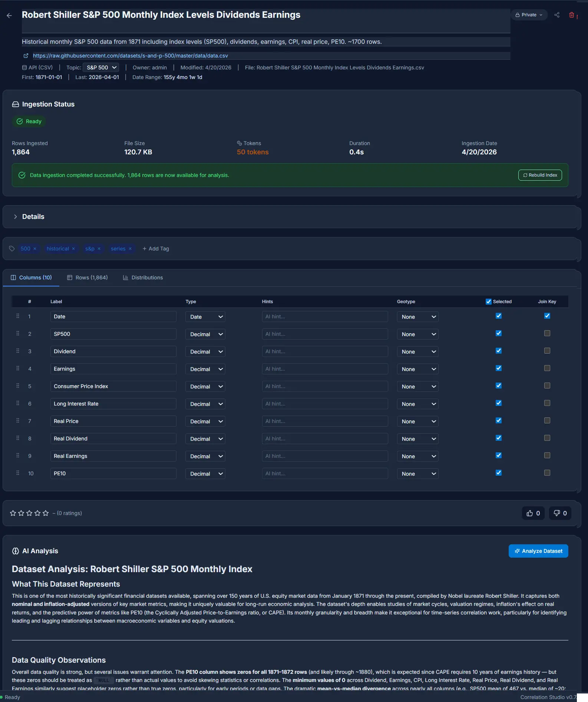
Task: Open the Geotype dropdown for PE10
Action: point(417,474)
